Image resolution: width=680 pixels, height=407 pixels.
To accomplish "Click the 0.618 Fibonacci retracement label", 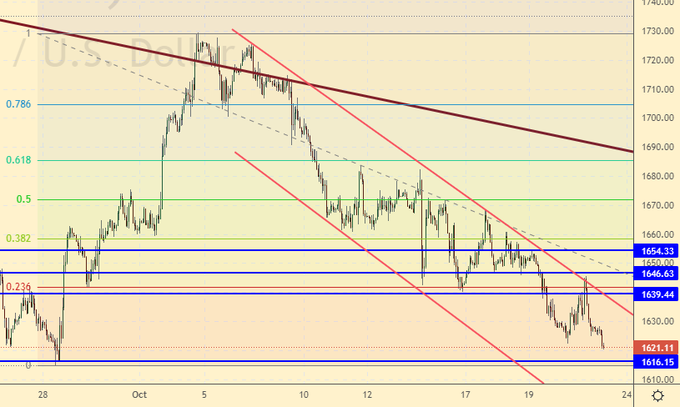I will coord(18,160).
